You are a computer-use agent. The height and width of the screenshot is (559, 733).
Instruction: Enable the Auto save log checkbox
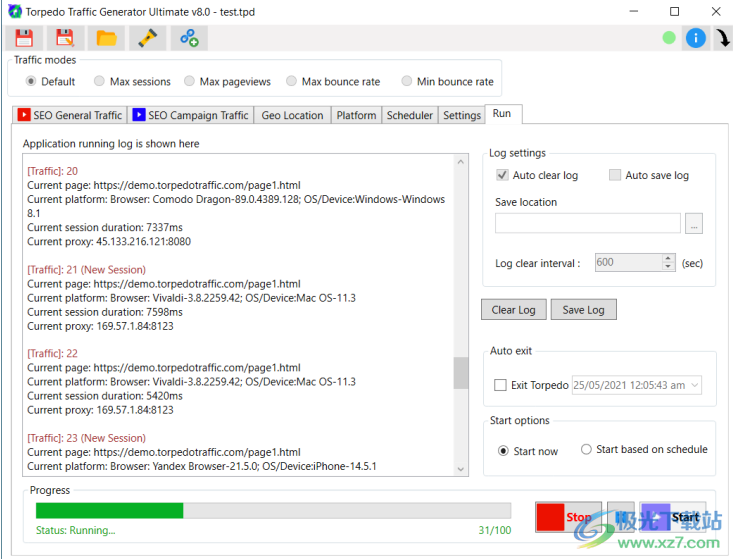(x=615, y=175)
